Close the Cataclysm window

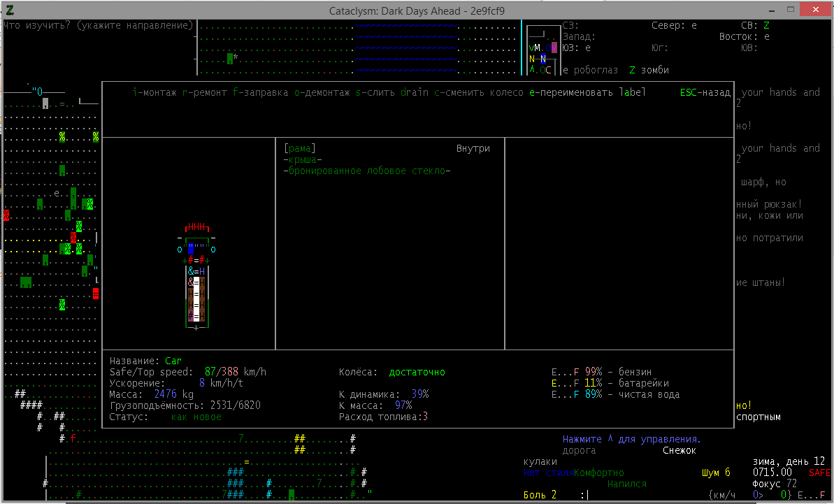click(x=816, y=10)
